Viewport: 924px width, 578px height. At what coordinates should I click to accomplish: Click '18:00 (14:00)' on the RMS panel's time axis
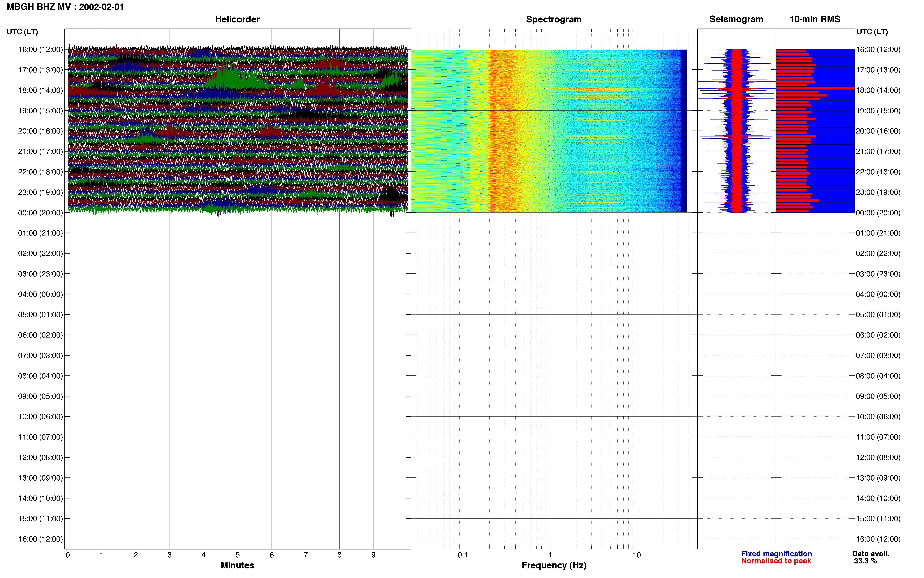point(878,90)
